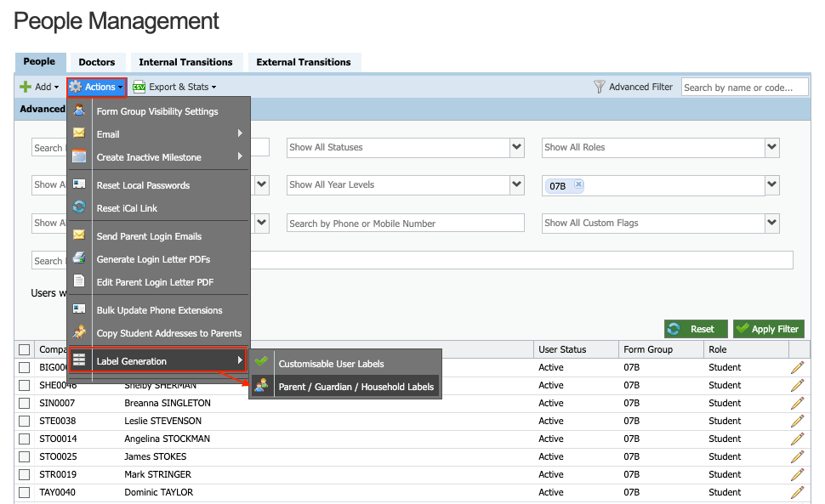Select the People tab
This screenshot has height=504, width=825.
(39, 62)
